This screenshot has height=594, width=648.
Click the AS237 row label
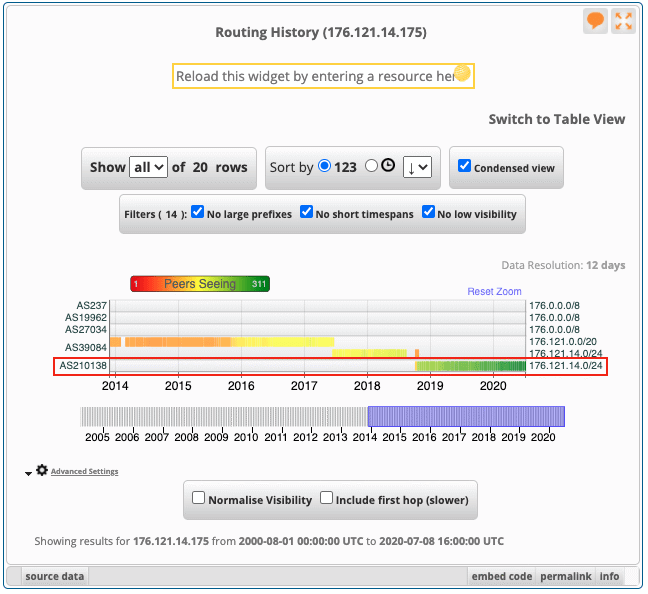pyautogui.click(x=91, y=305)
